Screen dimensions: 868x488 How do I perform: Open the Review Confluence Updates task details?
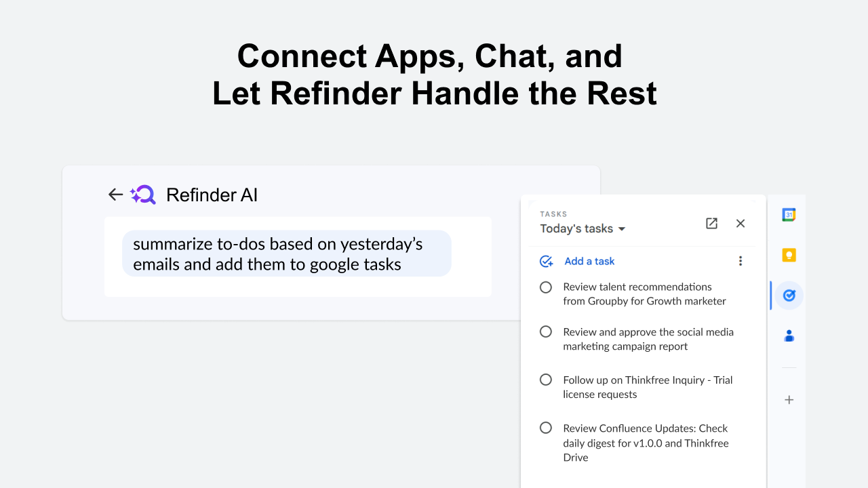tap(646, 443)
